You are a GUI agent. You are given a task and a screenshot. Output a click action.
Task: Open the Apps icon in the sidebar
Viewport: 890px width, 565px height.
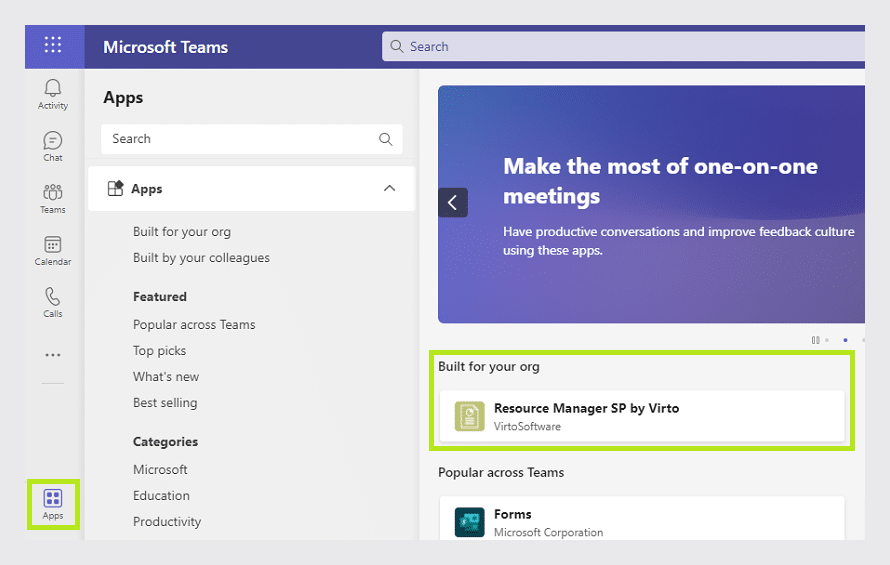click(x=53, y=504)
